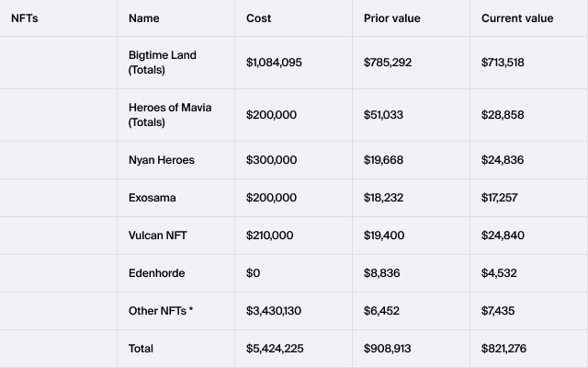Select the Heroes of Mavia (Totals) cell
This screenshot has height=368, width=588.
tap(170, 115)
